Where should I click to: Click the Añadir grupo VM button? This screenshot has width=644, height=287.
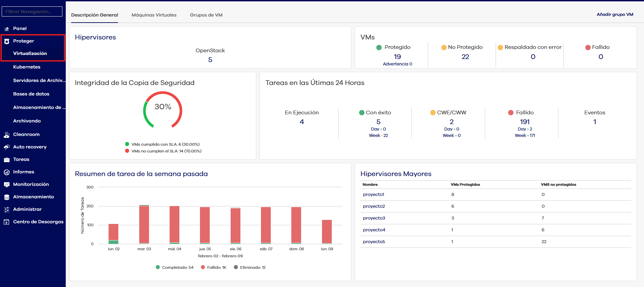click(x=615, y=15)
